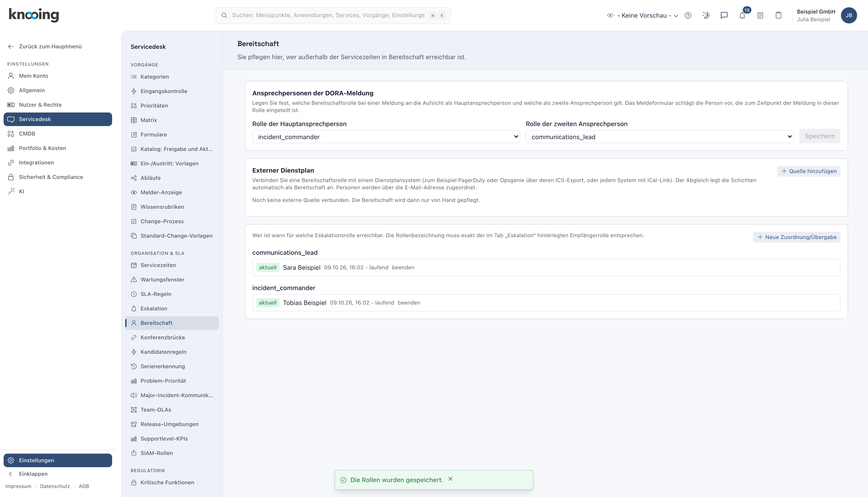Open CMDB settings

tap(58, 134)
